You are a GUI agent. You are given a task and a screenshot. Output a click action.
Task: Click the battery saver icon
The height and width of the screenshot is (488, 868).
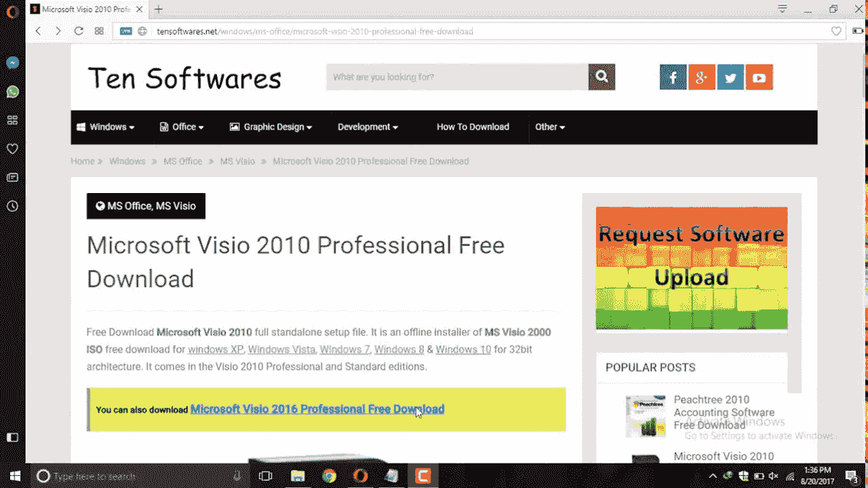point(859,31)
